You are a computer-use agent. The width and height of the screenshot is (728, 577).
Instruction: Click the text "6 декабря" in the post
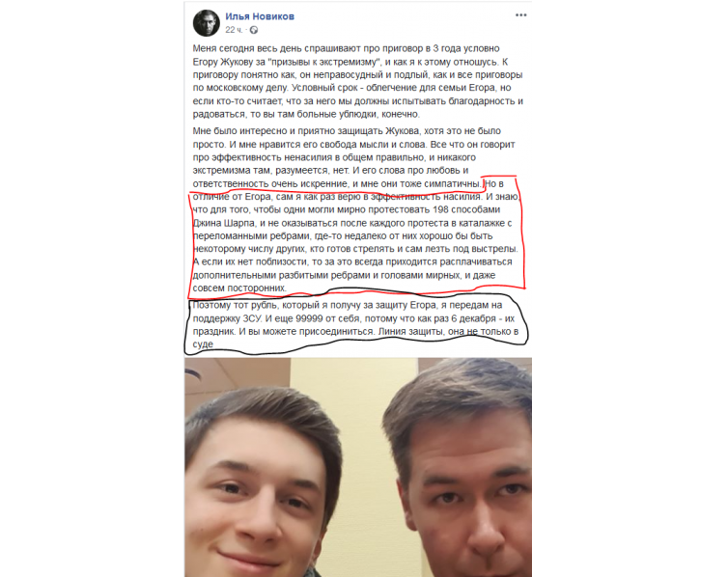pyautogui.click(x=473, y=318)
